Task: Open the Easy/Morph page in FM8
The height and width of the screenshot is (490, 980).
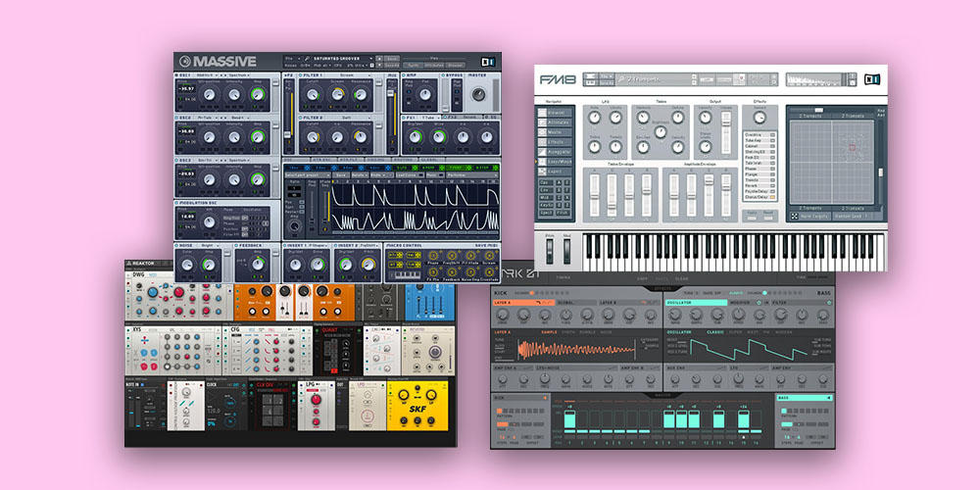Action: coord(555,160)
